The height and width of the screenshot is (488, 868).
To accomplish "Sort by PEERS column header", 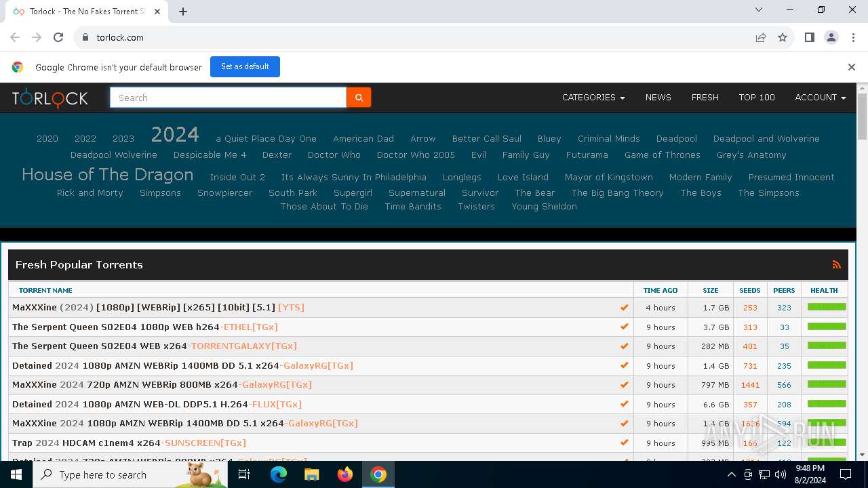I will [784, 290].
